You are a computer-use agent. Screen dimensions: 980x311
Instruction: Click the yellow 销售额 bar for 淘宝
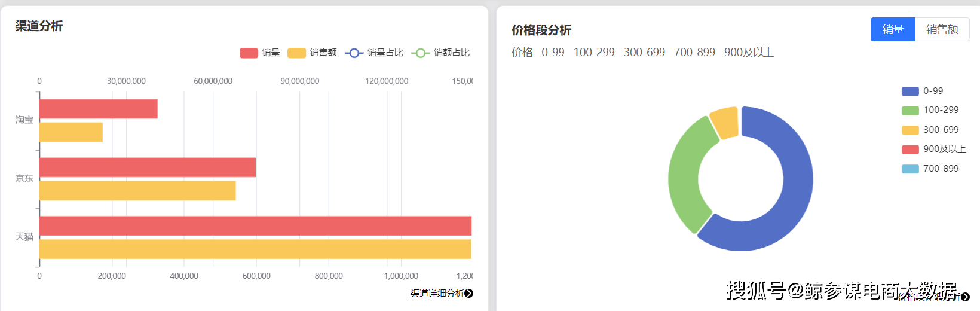click(x=71, y=132)
